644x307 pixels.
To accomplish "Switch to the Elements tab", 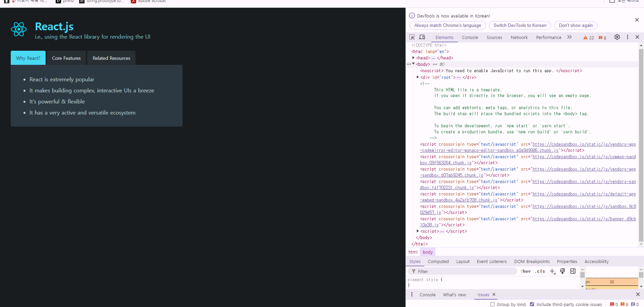I will tap(444, 38).
